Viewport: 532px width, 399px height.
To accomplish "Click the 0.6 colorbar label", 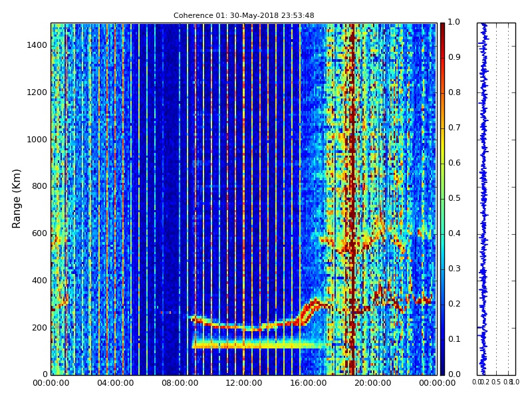I will pos(454,163).
